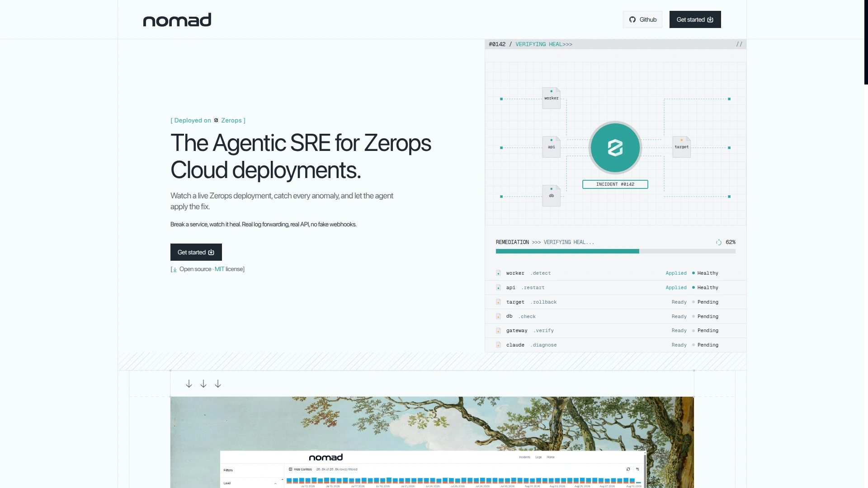Select the worker node icon in the diagram
The width and height of the screenshot is (868, 488).
551,98
